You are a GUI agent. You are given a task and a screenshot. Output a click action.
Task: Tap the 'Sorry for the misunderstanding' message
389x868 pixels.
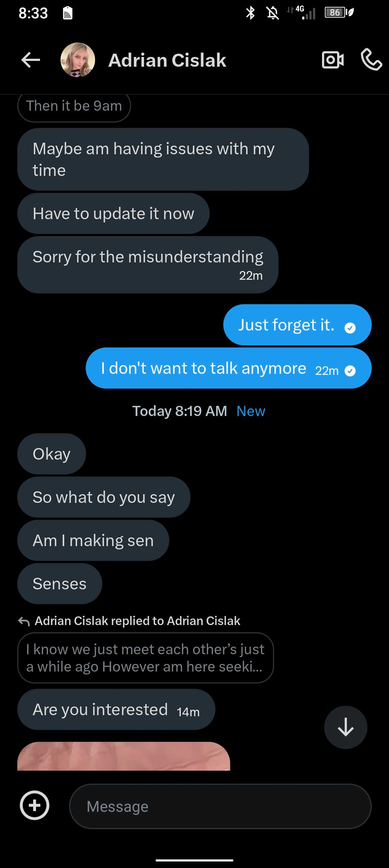click(x=148, y=264)
